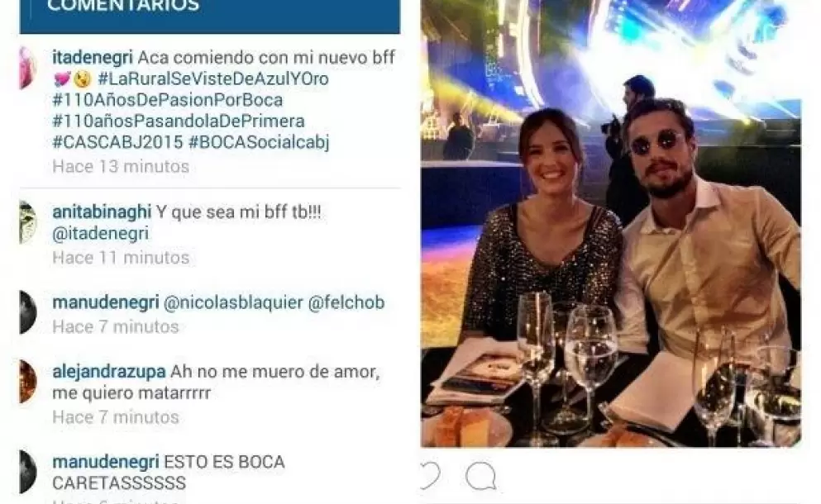Open the couple's dinner photo
821x504 pixels.
click(x=610, y=223)
